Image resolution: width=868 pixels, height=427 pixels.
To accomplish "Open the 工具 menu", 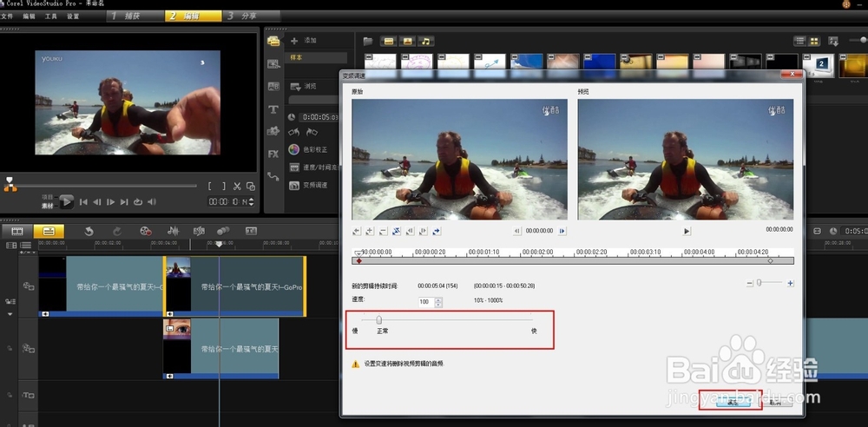I will click(x=51, y=16).
